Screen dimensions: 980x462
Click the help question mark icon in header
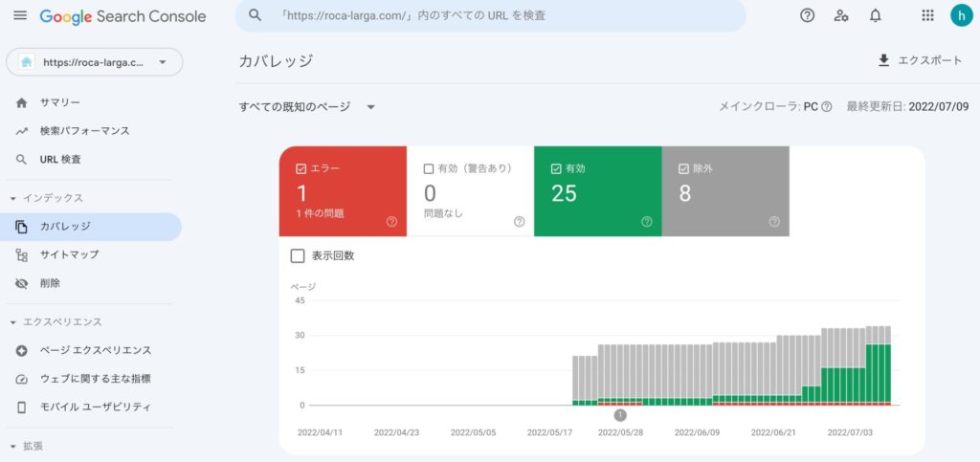[807, 15]
